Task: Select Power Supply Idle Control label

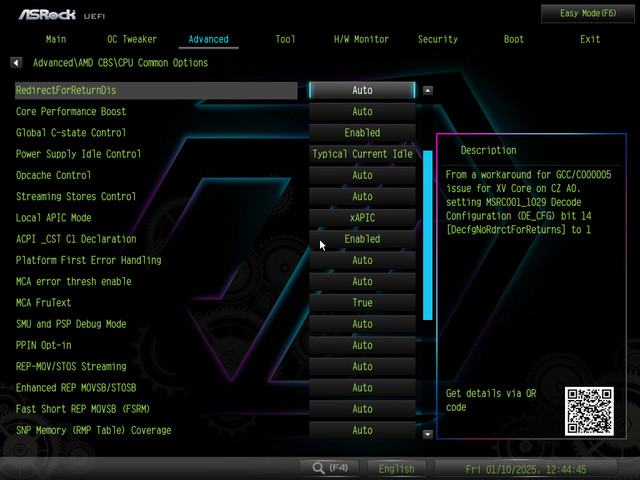Action: [x=78, y=154]
